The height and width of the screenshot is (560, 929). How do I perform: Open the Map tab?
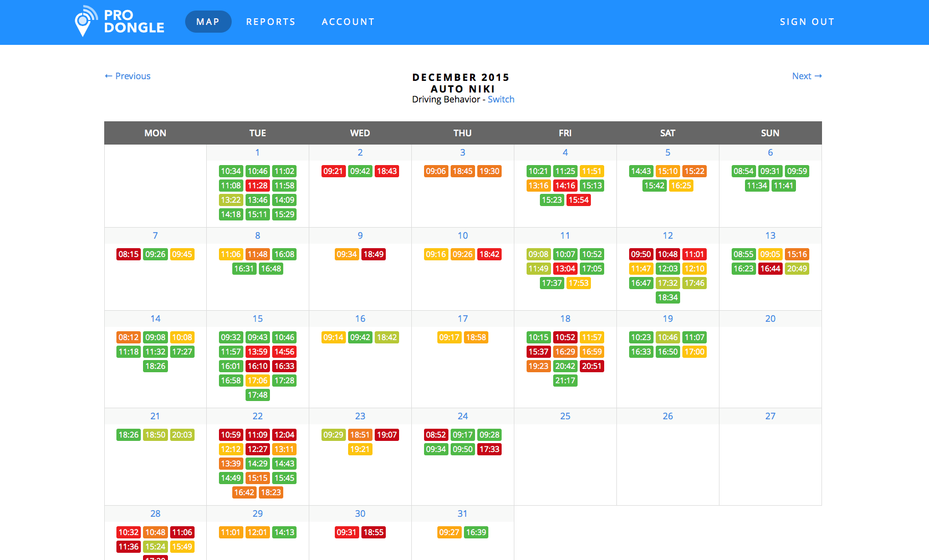tap(208, 22)
